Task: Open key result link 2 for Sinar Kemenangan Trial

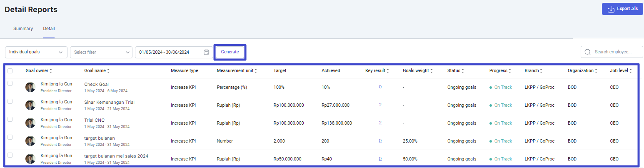Action: [380, 105]
